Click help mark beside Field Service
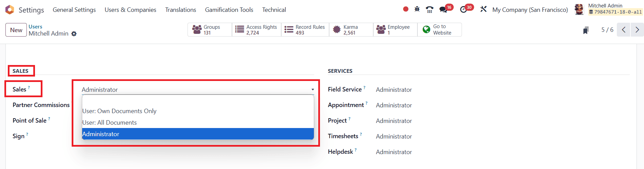 364,87
